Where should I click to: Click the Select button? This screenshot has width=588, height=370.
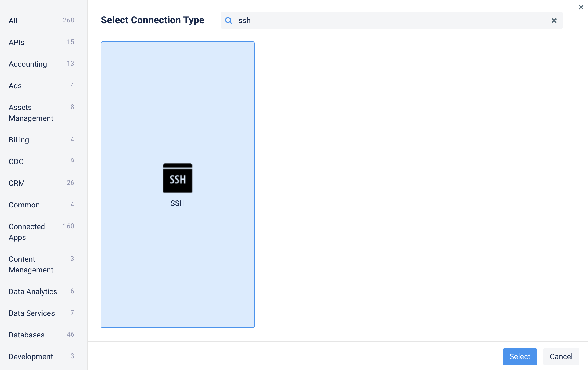519,356
